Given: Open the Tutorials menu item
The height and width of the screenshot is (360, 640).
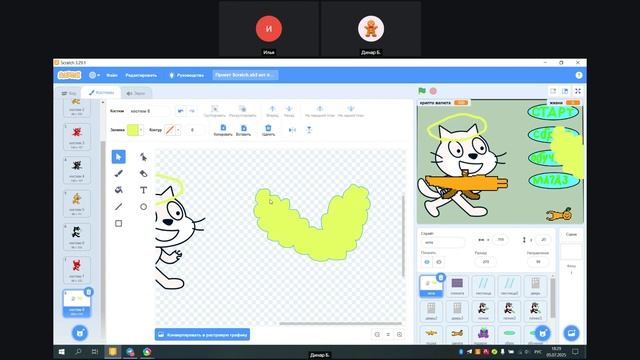Looking at the screenshot, I should (x=187, y=75).
